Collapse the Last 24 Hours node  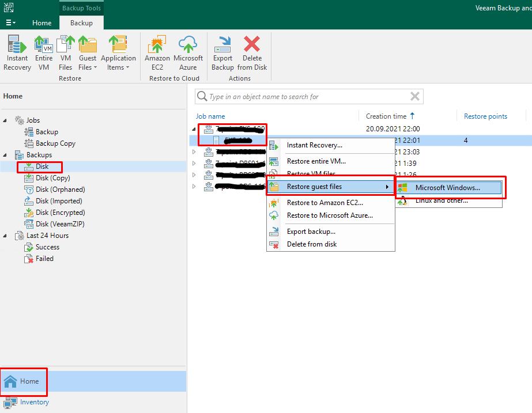click(6, 236)
